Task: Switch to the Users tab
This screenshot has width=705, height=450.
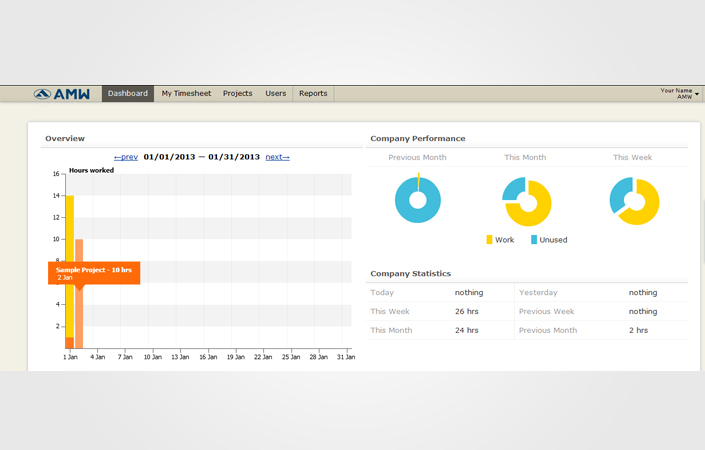Action: pyautogui.click(x=276, y=94)
